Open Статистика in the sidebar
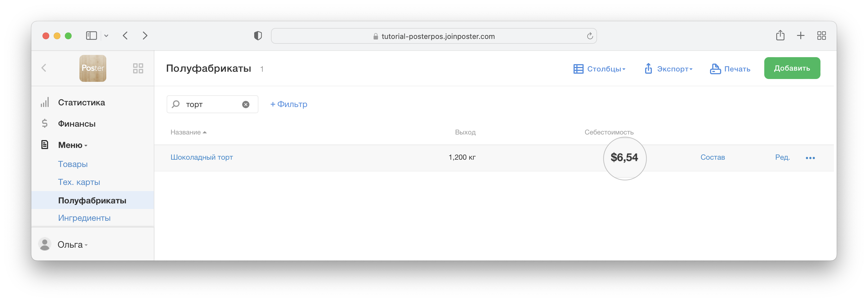The height and width of the screenshot is (302, 868). tap(81, 103)
